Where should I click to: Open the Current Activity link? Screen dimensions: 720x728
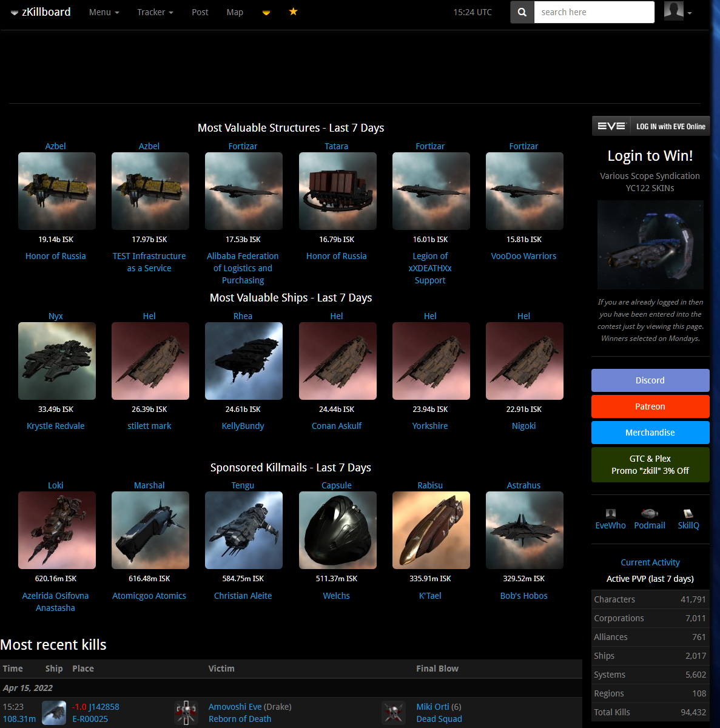pos(650,562)
